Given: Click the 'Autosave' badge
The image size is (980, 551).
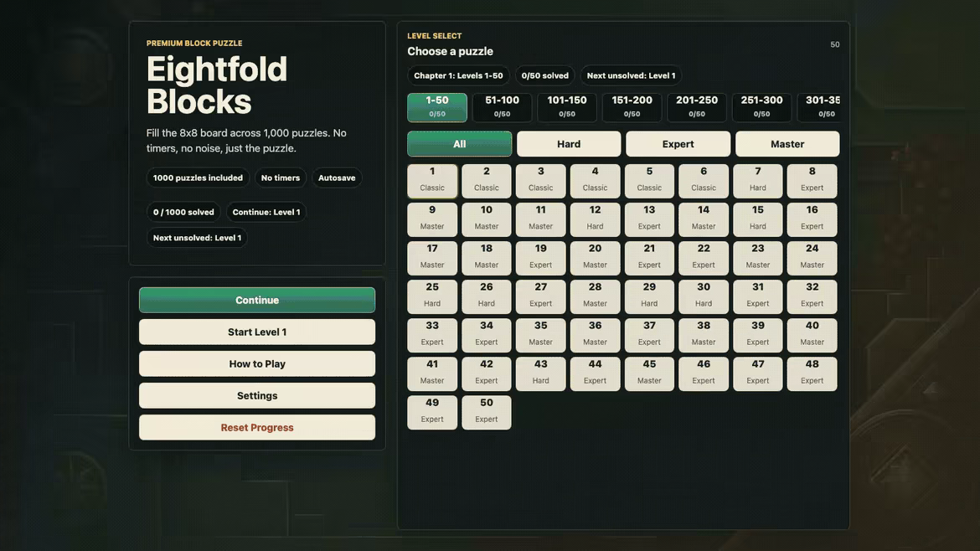Looking at the screenshot, I should coord(336,178).
